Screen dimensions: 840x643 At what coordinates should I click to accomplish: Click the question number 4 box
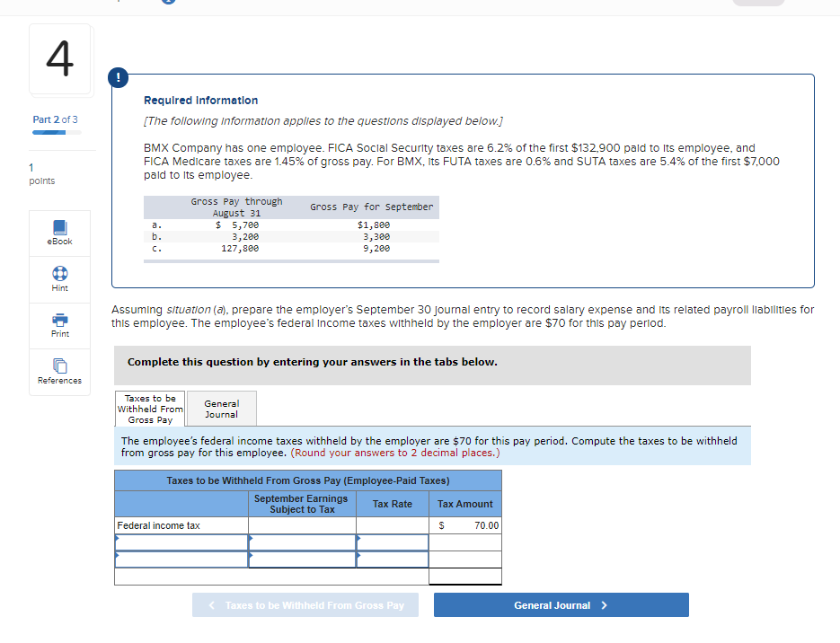pos(60,59)
